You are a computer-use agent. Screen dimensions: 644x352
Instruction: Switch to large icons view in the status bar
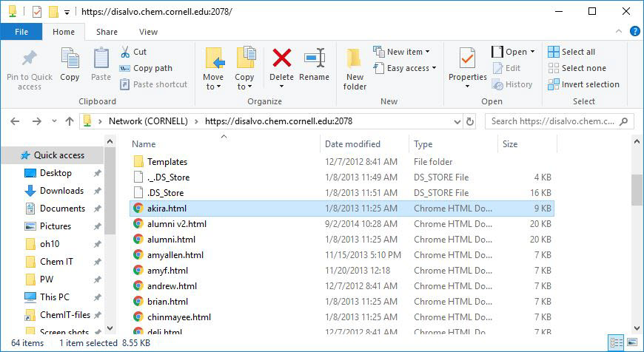point(631,343)
